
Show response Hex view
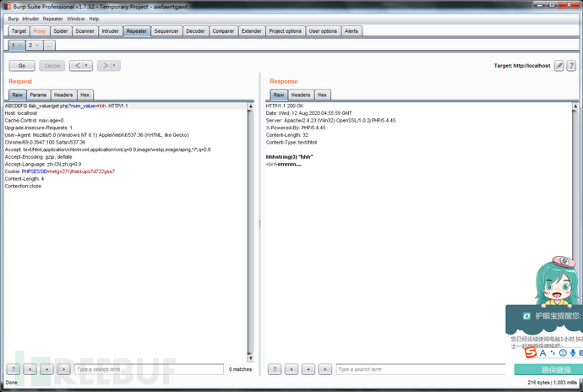coord(322,95)
